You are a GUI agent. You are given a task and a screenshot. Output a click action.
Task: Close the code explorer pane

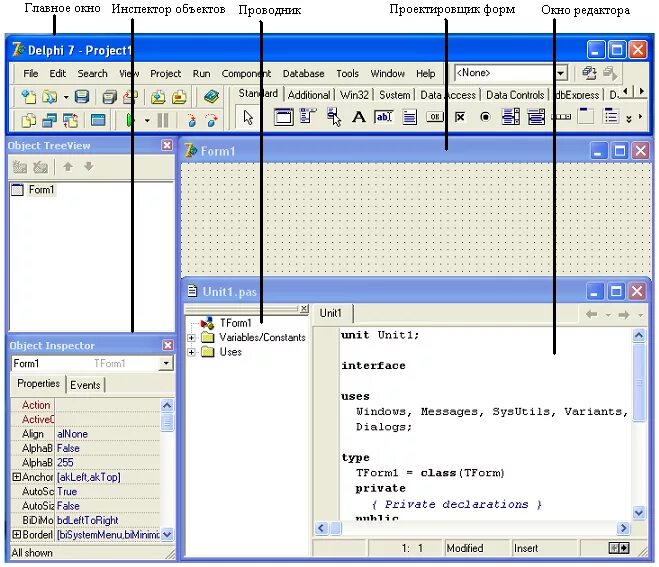coord(304,309)
